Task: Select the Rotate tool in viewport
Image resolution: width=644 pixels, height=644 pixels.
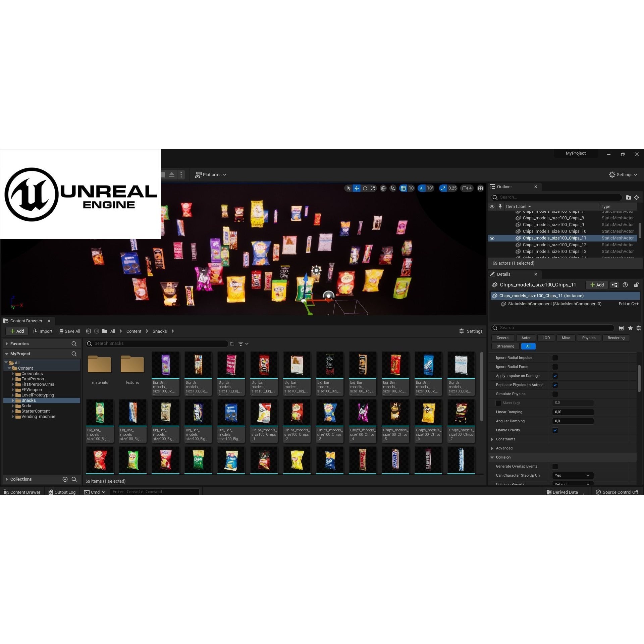Action: (365, 188)
